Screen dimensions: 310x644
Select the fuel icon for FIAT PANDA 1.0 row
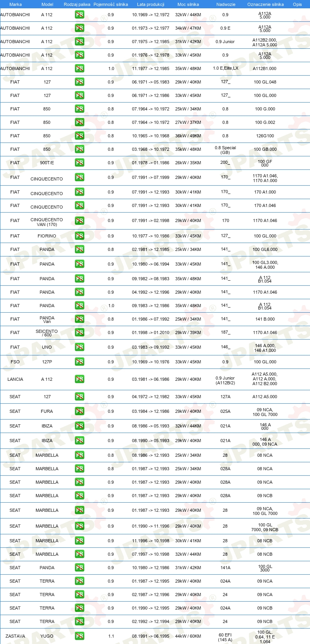point(79,306)
